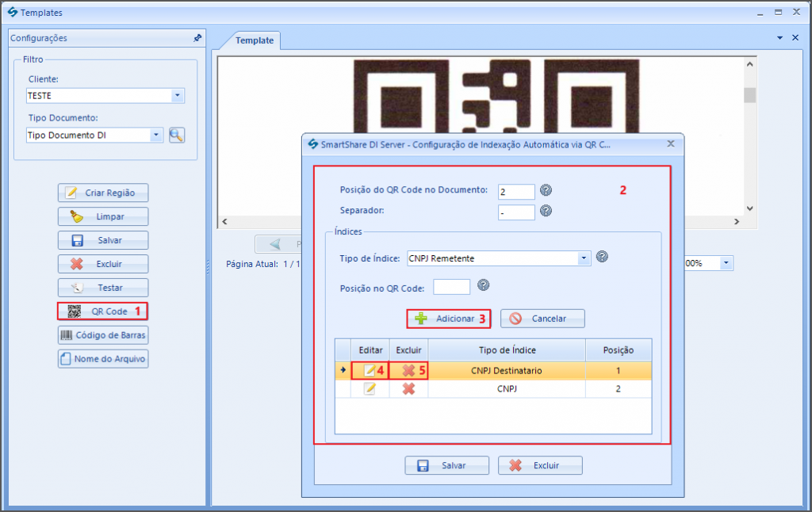Switch to the Template tab
Viewport: 812px width, 512px height.
255,40
